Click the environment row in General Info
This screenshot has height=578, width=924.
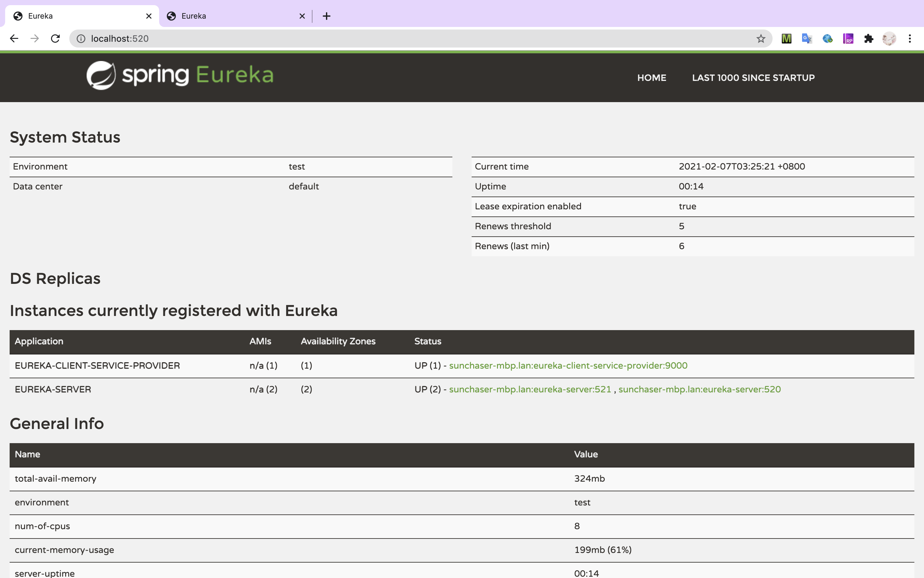tap(462, 502)
